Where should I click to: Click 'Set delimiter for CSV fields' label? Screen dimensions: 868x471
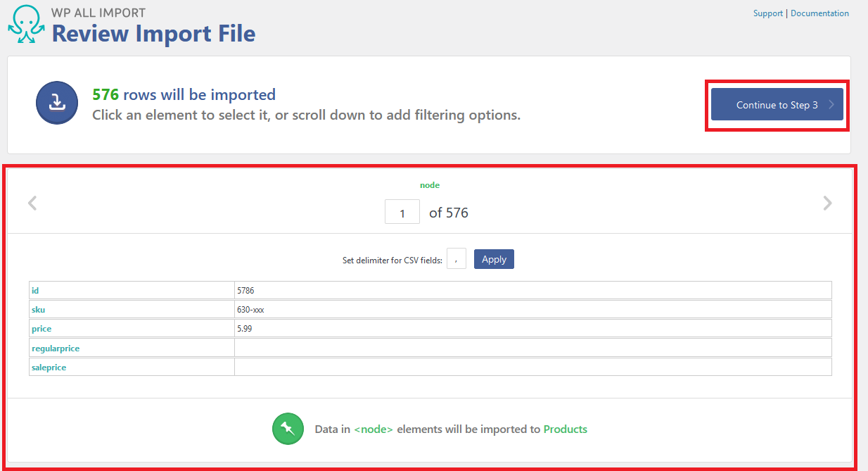click(392, 260)
